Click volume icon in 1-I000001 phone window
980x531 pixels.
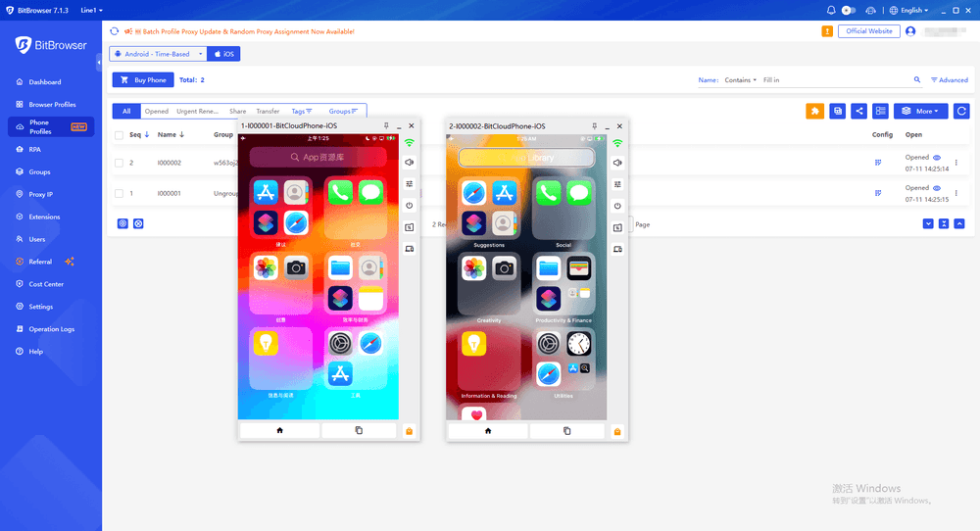click(x=410, y=163)
